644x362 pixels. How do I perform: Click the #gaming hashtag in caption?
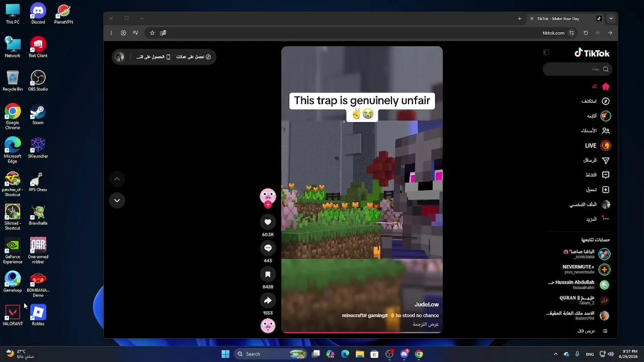[x=379, y=316]
